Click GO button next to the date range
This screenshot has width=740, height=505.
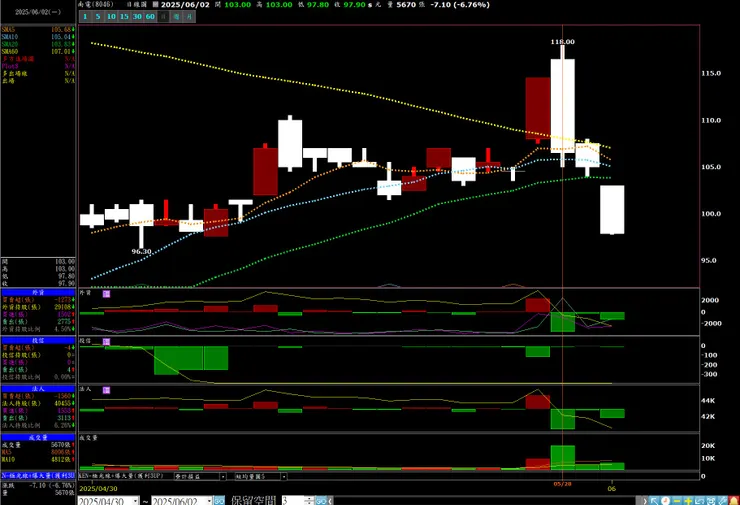219,501
